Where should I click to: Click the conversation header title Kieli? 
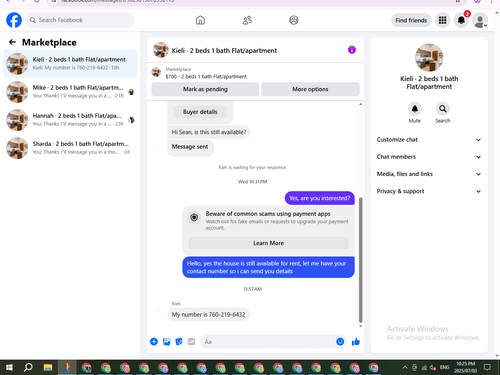coord(224,50)
